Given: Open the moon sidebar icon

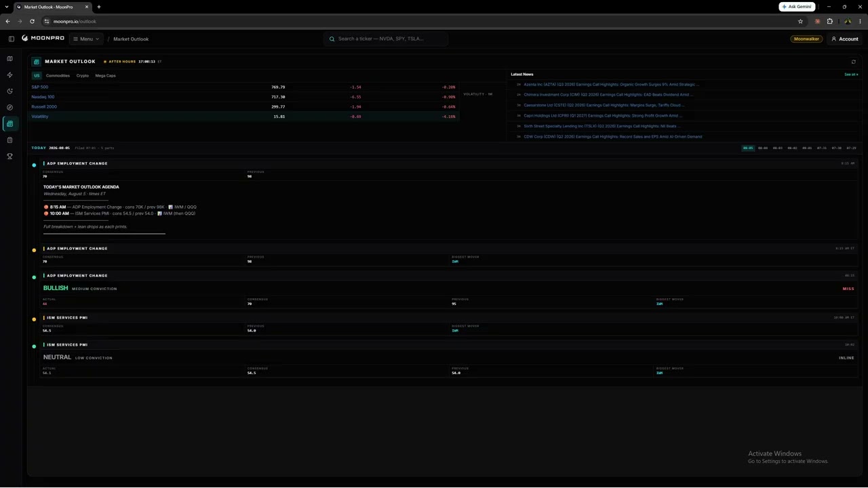Looking at the screenshot, I should tap(9, 91).
